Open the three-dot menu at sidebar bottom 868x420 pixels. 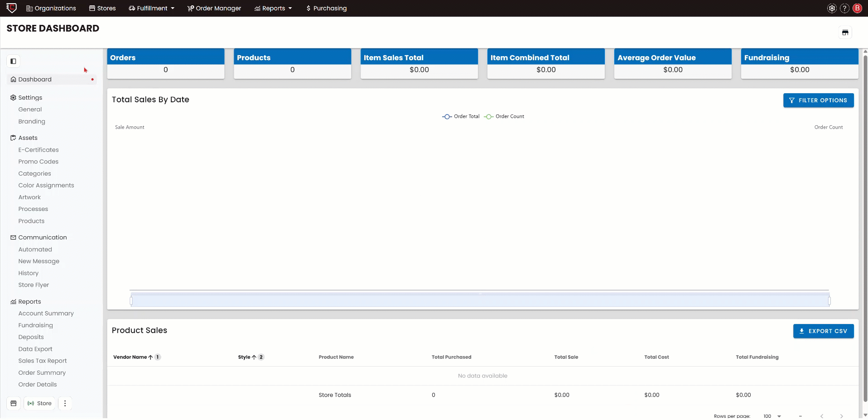point(65,403)
